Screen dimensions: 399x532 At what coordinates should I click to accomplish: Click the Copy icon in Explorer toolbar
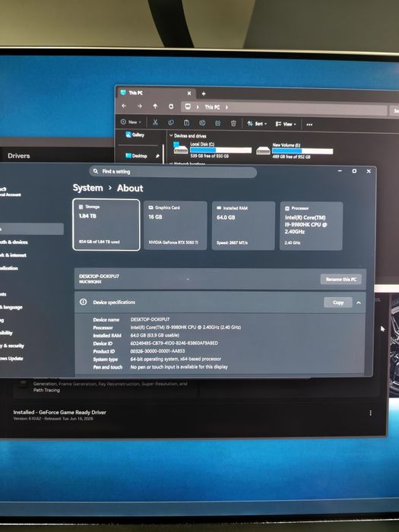point(171,123)
